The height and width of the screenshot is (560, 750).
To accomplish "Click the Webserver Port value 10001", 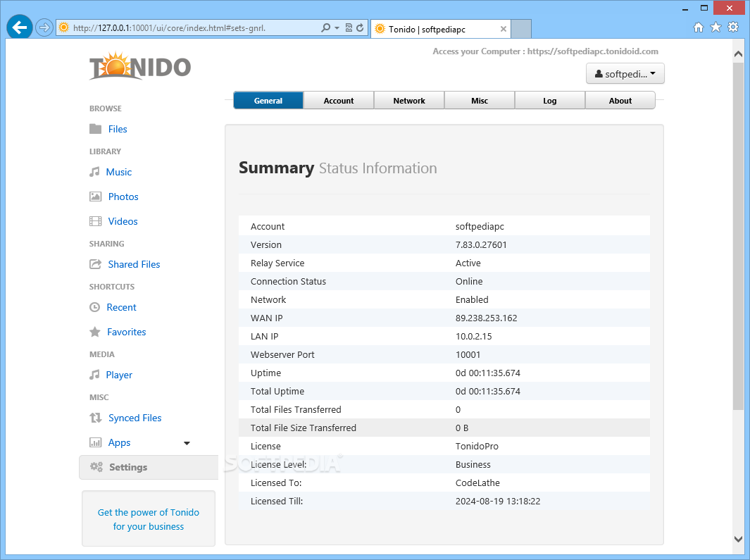I will click(x=468, y=355).
